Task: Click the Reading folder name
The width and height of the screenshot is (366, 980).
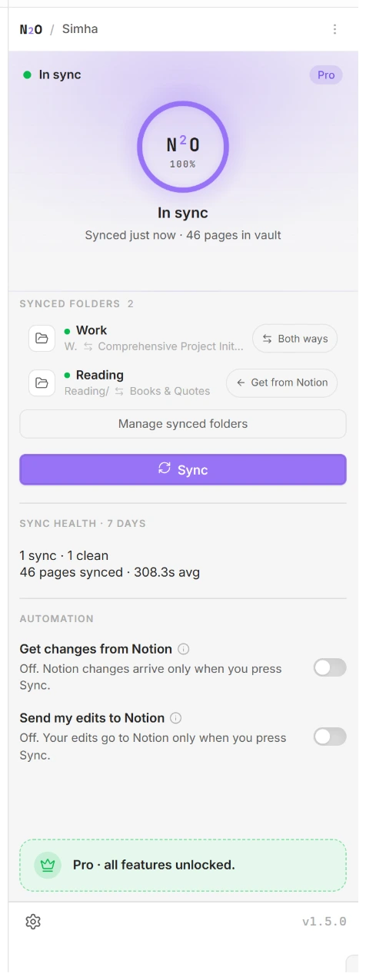Action: tap(100, 375)
